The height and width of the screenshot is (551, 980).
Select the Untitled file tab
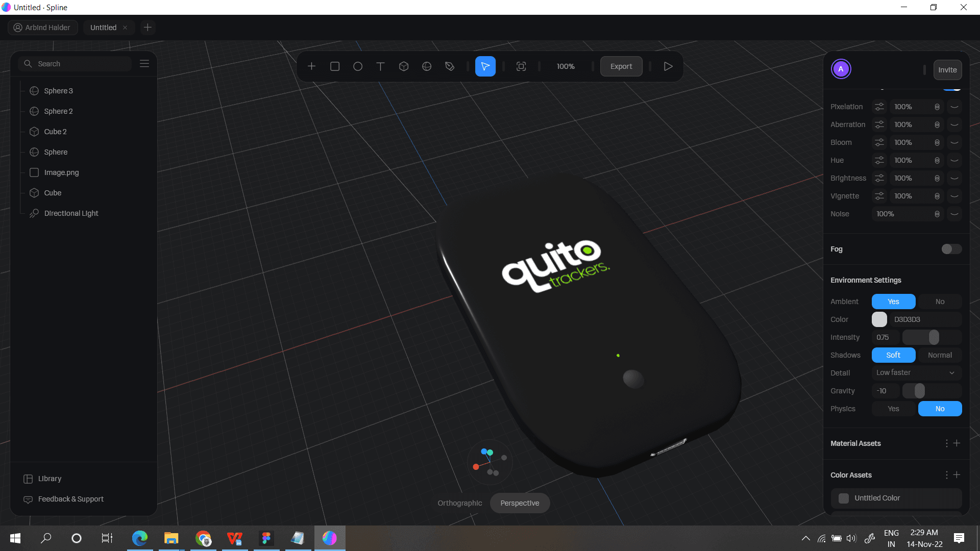(x=103, y=28)
